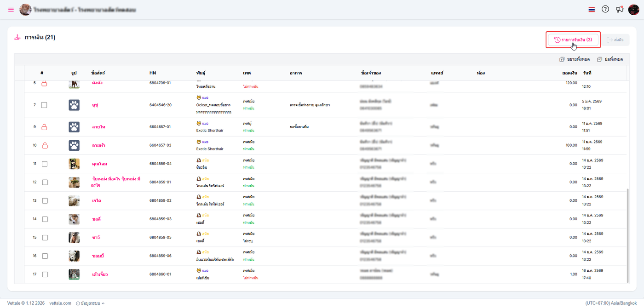Collapse all rows with ย่อทั้งหมด

coord(610,59)
